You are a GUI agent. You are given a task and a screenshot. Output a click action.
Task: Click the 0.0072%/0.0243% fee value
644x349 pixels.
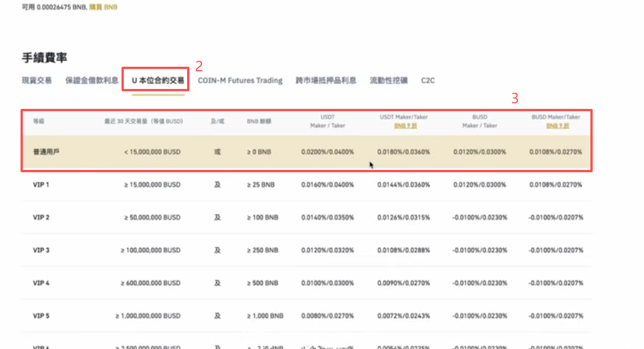point(404,316)
